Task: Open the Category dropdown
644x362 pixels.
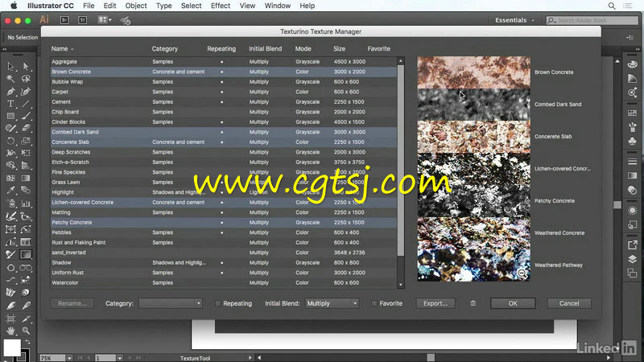Action: click(x=171, y=303)
